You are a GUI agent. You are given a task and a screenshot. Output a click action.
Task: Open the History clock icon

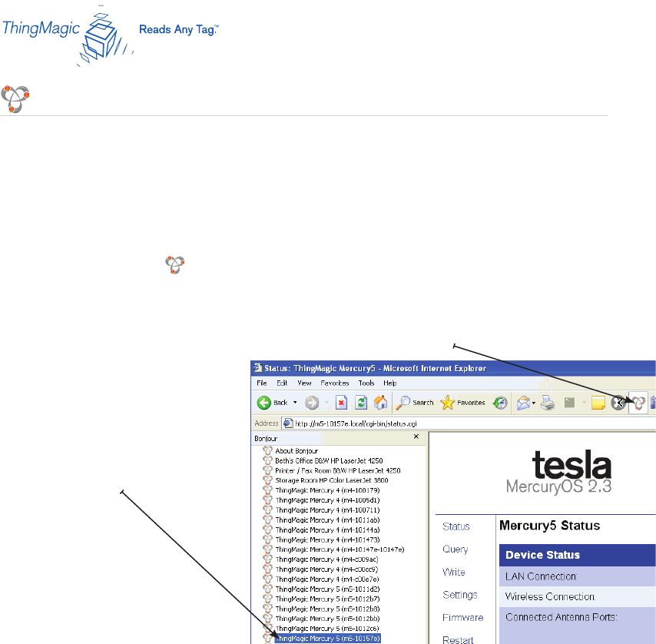(500, 403)
